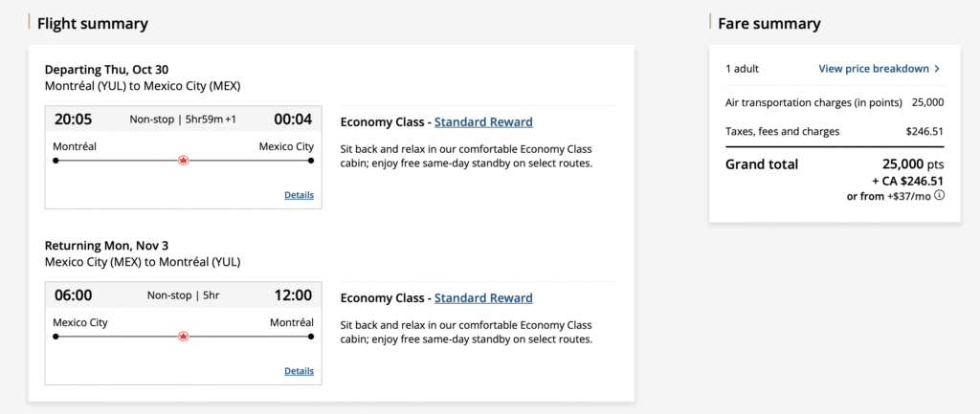The height and width of the screenshot is (414, 980).
Task: Click the 00:04 arrival time
Action: point(293,120)
